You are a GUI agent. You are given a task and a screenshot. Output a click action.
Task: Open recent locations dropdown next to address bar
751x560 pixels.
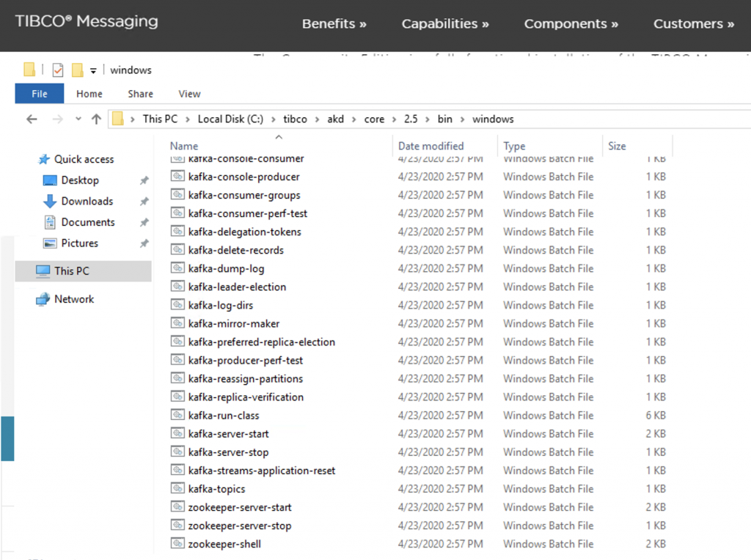pyautogui.click(x=78, y=119)
